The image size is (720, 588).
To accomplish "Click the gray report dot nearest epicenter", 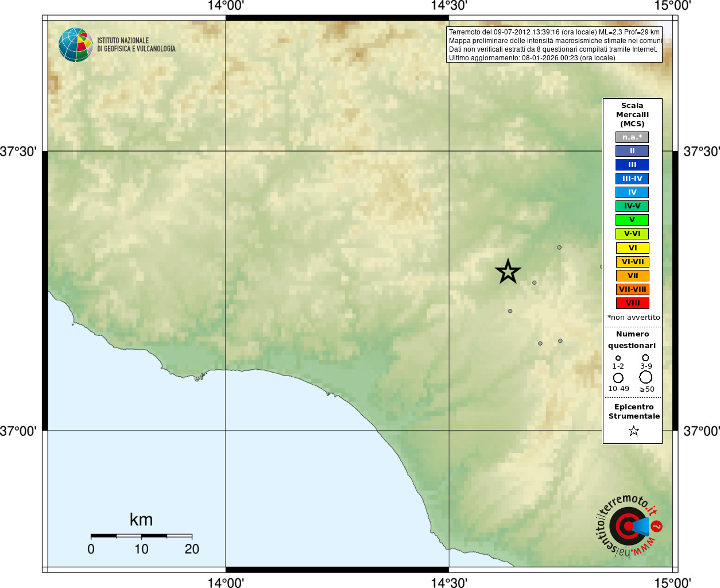I will point(535,283).
